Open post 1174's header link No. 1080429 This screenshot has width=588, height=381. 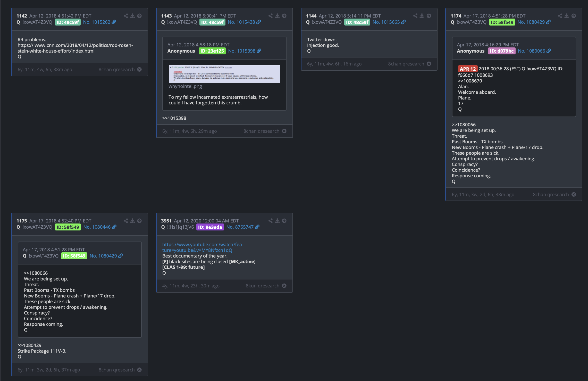point(534,22)
